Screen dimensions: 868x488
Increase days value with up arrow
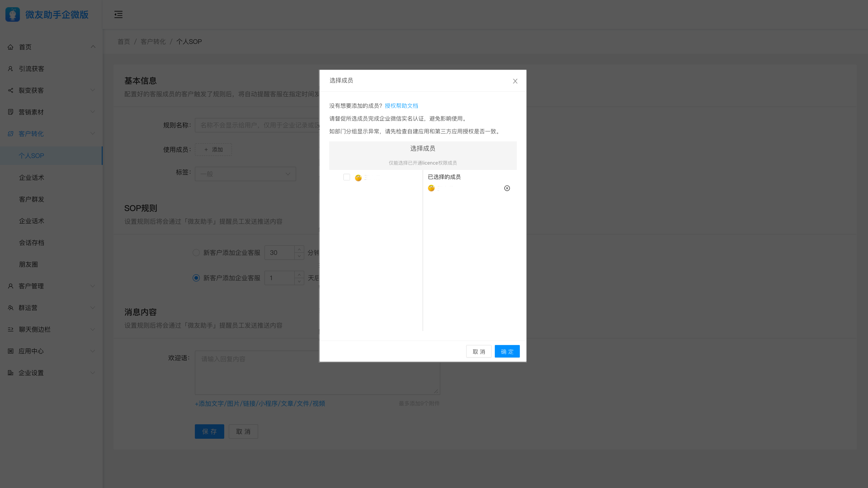point(299,274)
